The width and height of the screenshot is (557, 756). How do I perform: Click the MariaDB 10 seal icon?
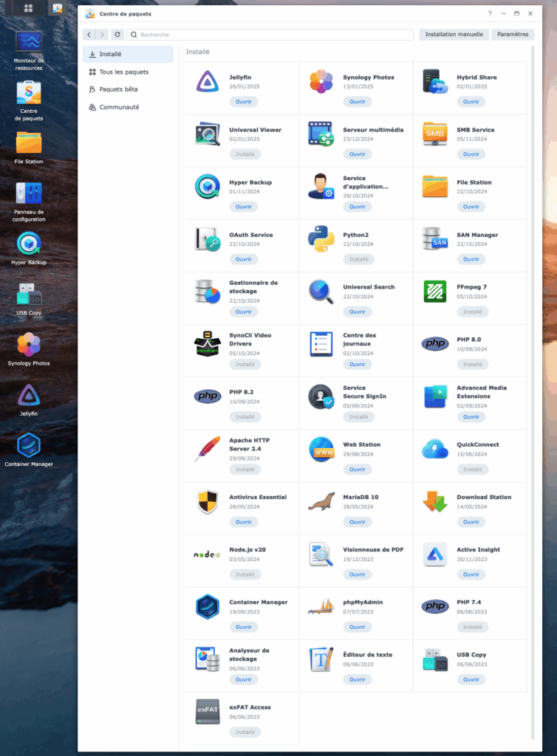[x=321, y=501]
